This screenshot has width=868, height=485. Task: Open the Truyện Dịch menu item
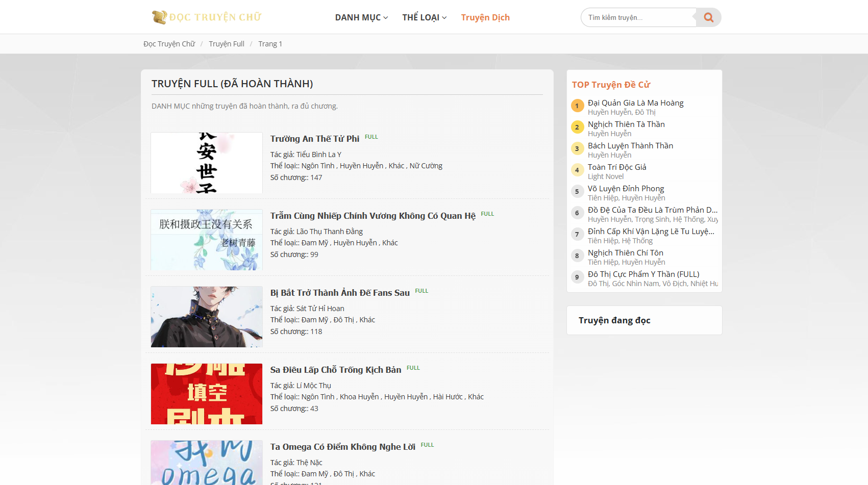point(485,17)
